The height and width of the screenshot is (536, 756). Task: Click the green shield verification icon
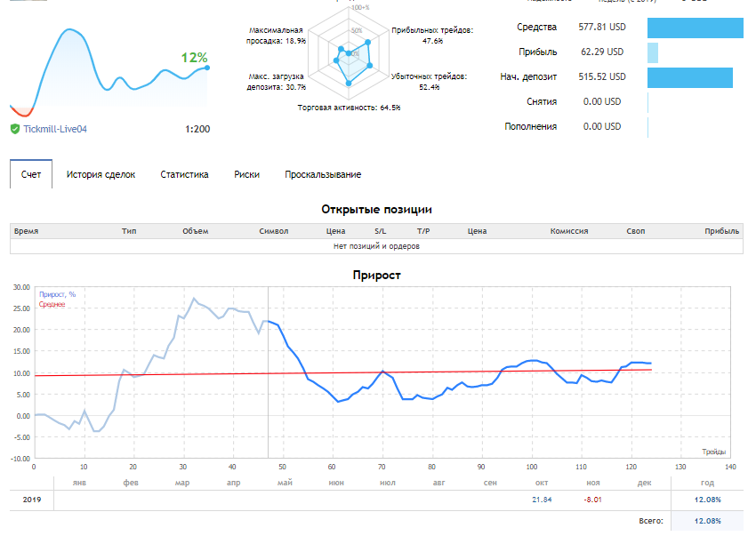(x=15, y=129)
